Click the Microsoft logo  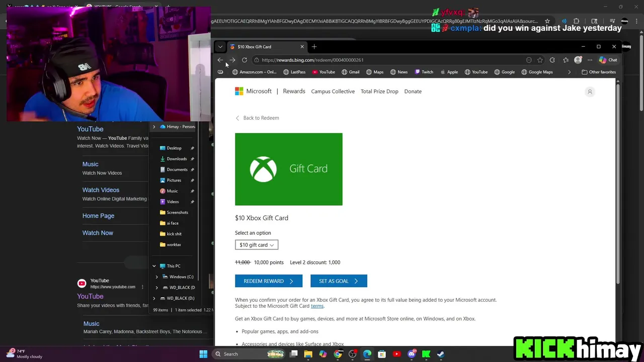253,91
